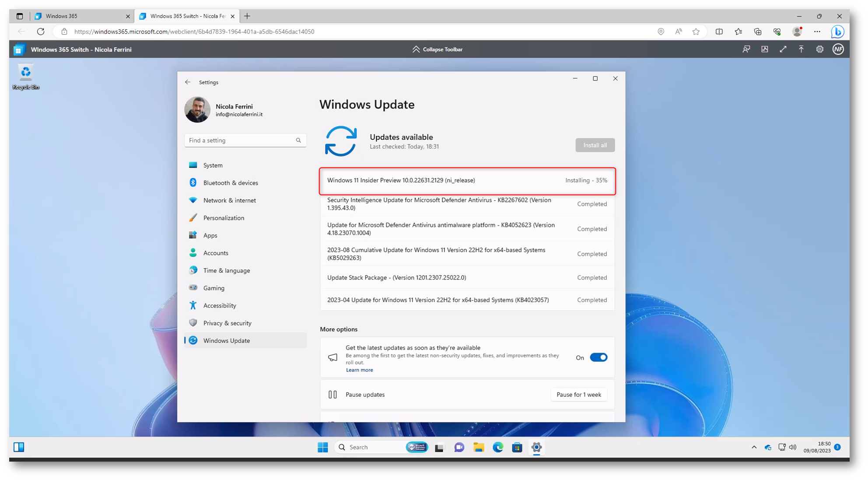Click the Update Stack Package entry

click(467, 278)
